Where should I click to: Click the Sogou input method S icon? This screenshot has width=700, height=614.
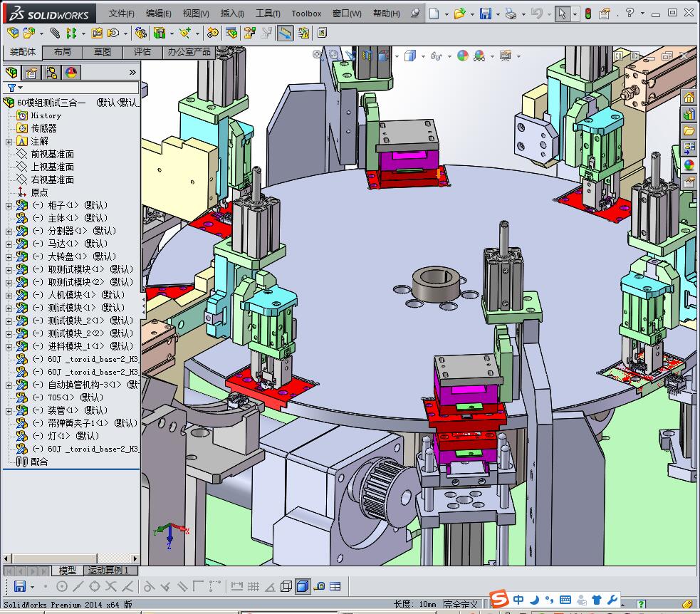499,598
